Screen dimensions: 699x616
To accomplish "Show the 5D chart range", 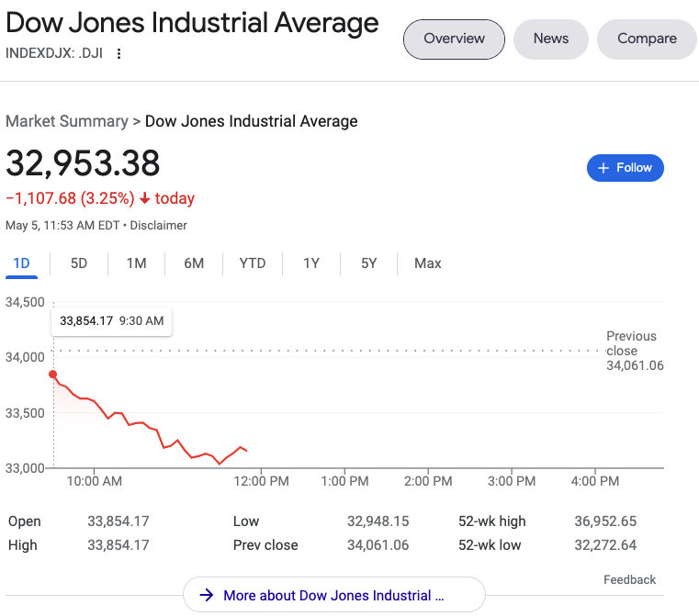I will coord(79,263).
